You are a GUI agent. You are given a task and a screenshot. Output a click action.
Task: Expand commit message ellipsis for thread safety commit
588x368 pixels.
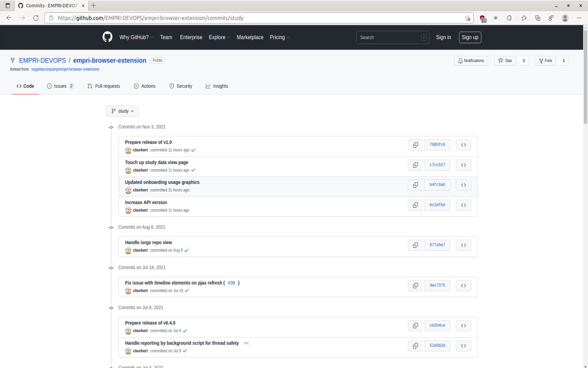click(x=246, y=343)
